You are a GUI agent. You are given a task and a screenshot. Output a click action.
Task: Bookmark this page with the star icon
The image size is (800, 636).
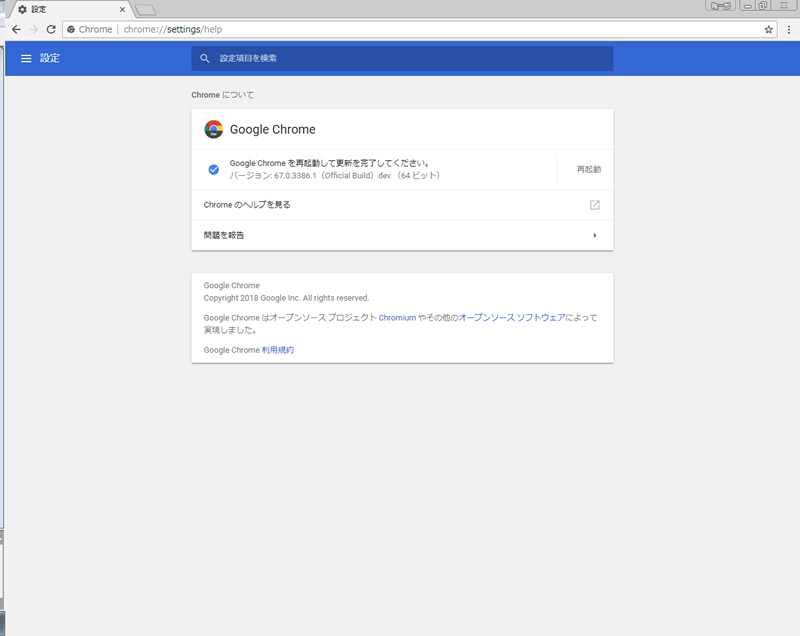coord(768,30)
